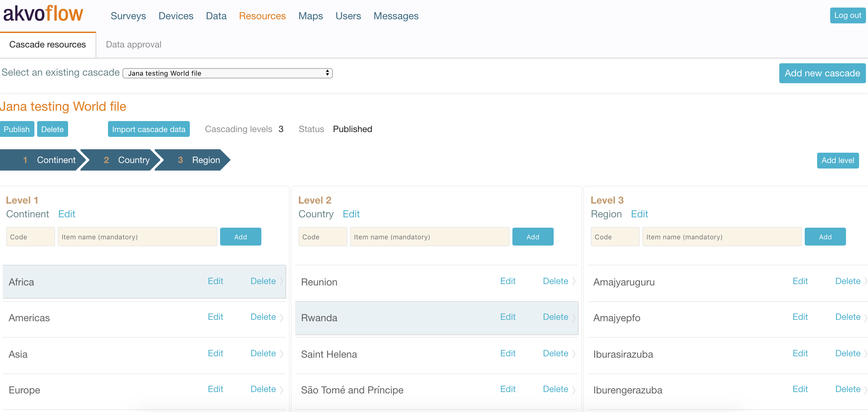Click Add new cascade button
The width and height of the screenshot is (868, 412).
click(x=822, y=73)
